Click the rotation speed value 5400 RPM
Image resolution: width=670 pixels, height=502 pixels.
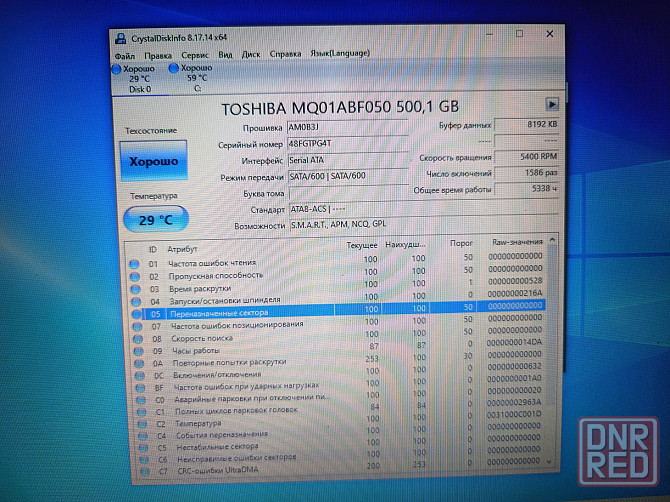coord(526,157)
